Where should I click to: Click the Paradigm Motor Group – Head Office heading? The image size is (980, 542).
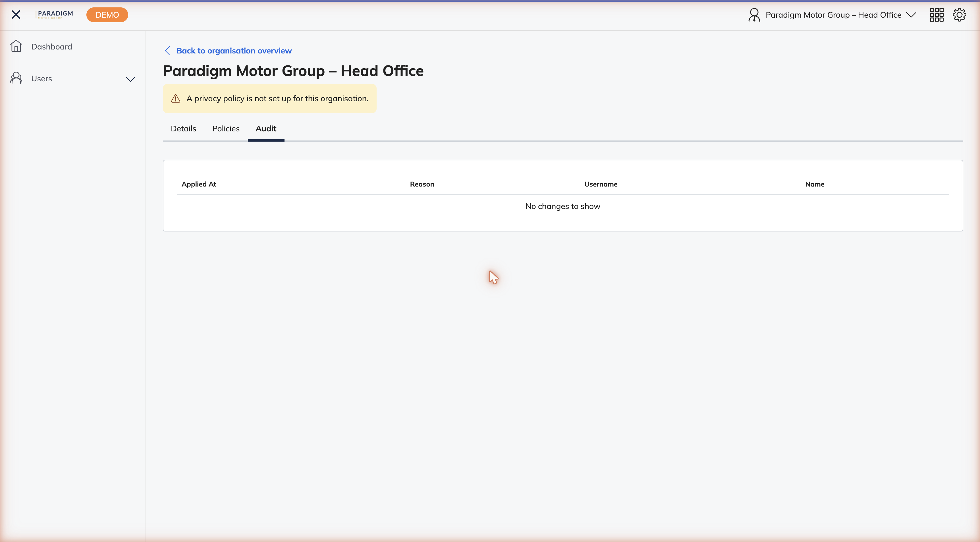pyautogui.click(x=293, y=71)
